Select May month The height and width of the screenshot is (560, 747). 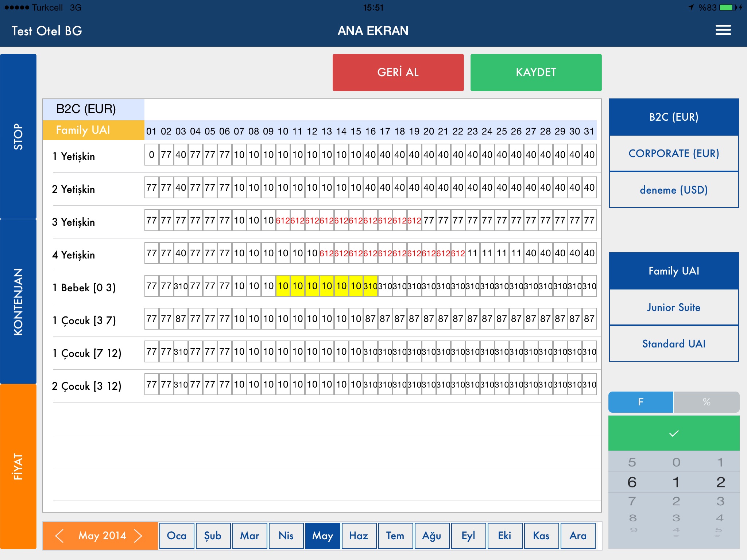point(322,536)
